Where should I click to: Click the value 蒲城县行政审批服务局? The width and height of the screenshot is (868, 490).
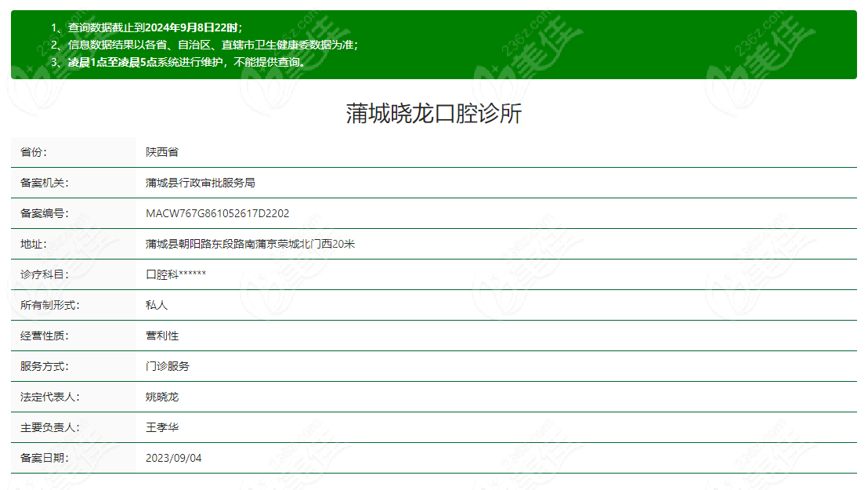(201, 183)
